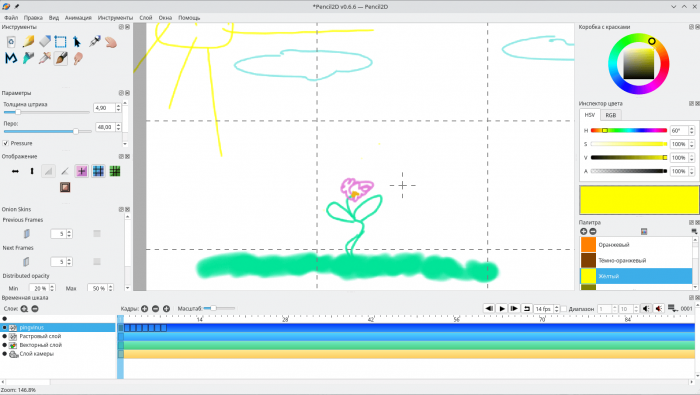This screenshot has height=395, width=700.
Task: Select the Pencil tool
Action: [x=28, y=42]
